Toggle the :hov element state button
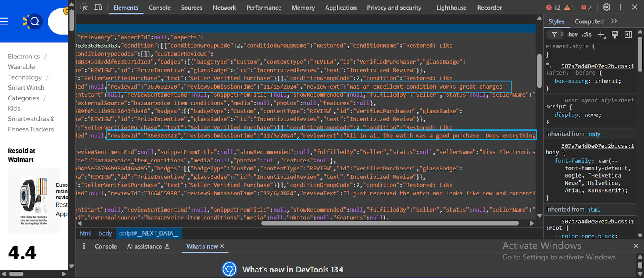The width and height of the screenshot is (644, 278). pos(572,35)
